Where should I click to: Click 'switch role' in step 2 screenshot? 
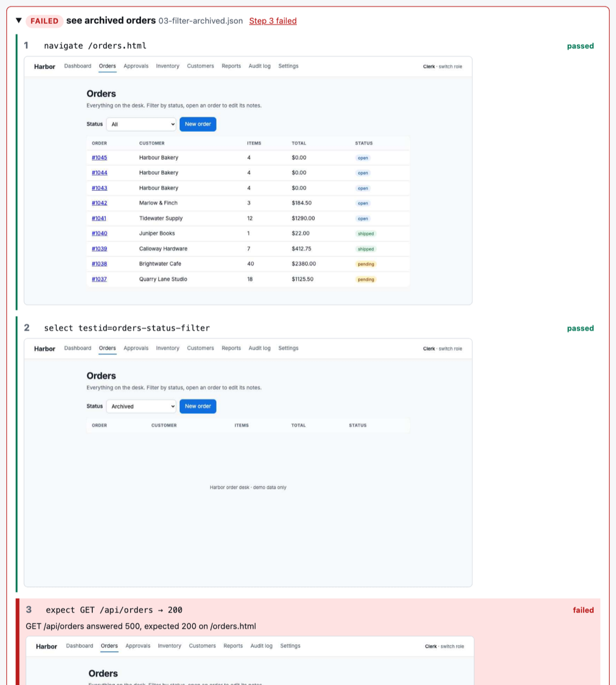pyautogui.click(x=450, y=349)
